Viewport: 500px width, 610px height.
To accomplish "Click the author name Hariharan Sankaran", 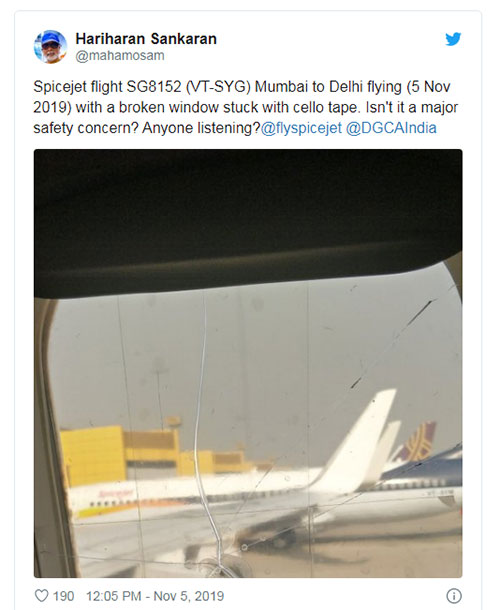I will (x=146, y=39).
